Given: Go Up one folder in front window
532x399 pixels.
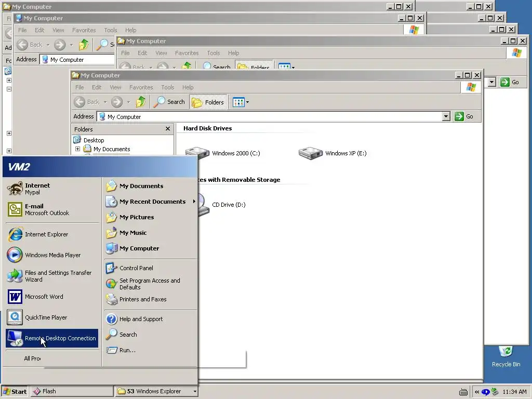Looking at the screenshot, I should (x=140, y=102).
